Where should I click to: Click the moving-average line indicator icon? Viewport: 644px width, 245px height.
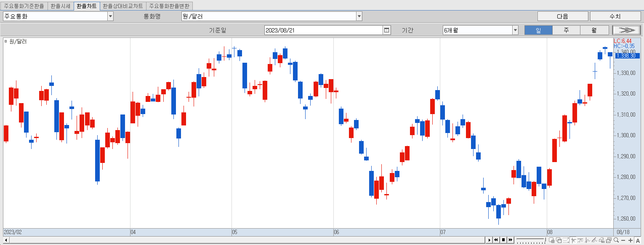click(580, 240)
